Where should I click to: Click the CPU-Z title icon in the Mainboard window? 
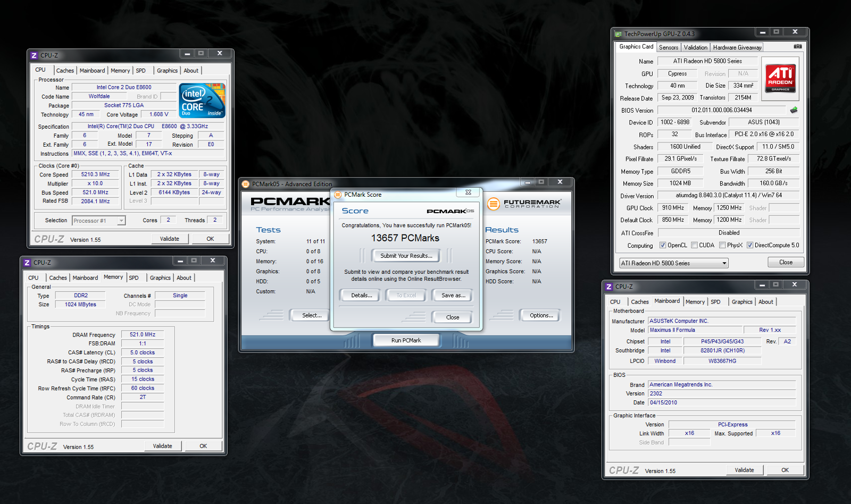click(609, 287)
